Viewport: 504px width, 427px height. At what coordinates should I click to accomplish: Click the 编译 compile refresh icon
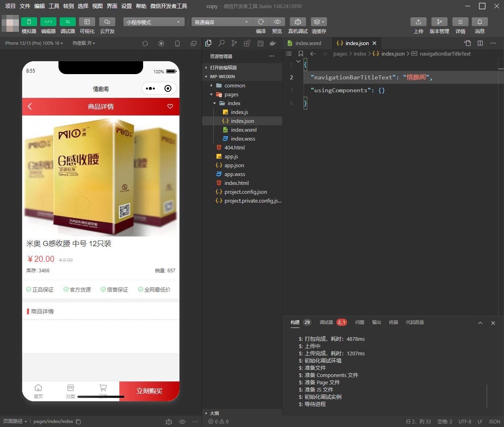point(261,22)
